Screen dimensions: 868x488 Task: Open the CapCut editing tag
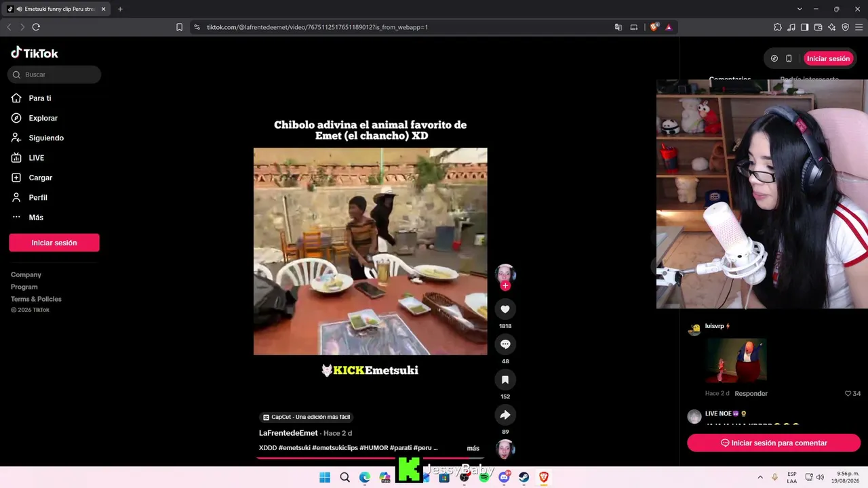point(307,417)
